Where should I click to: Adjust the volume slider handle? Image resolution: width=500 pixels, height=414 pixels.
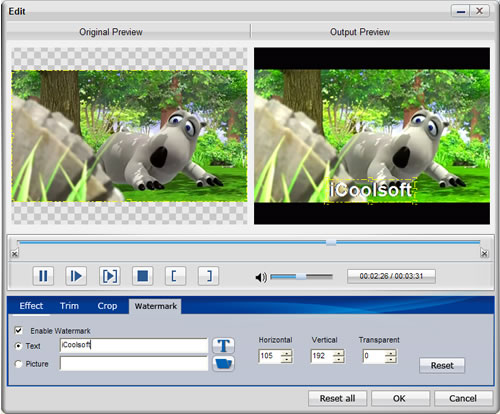(x=301, y=276)
